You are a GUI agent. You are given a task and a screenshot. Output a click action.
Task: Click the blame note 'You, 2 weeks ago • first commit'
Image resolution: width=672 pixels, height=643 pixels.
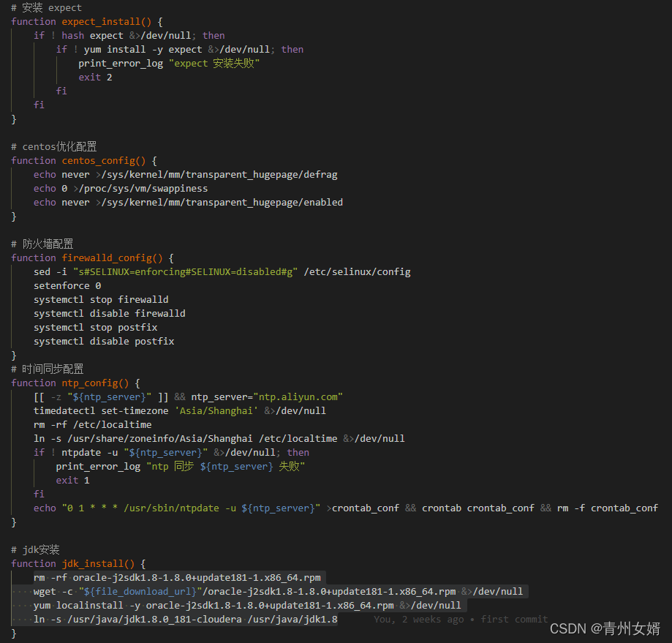pos(461,620)
